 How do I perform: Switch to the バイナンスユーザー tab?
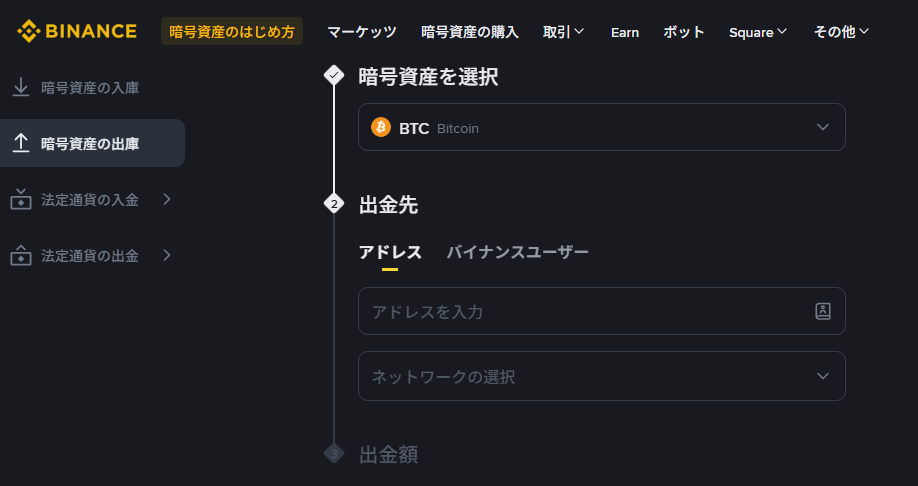(517, 252)
